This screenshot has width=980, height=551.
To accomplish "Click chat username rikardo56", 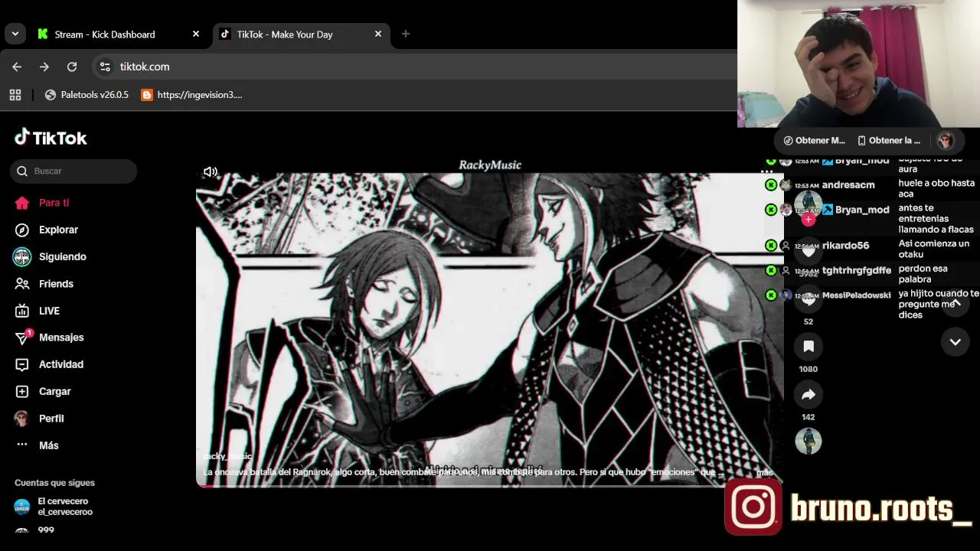I will (845, 245).
